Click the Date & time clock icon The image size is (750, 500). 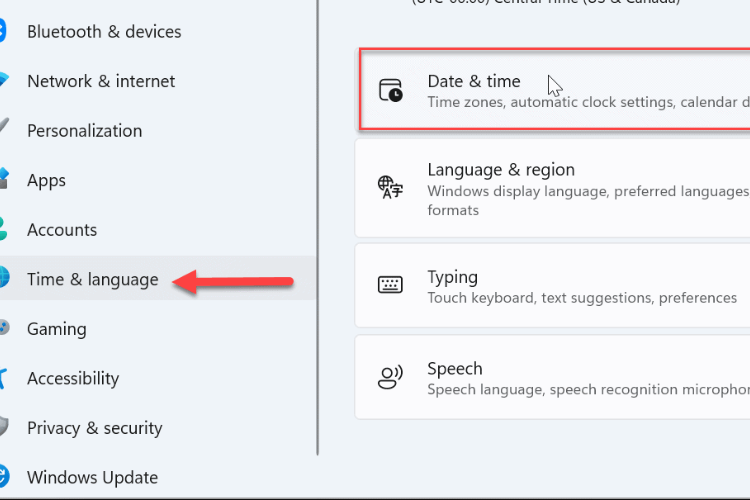[x=391, y=90]
